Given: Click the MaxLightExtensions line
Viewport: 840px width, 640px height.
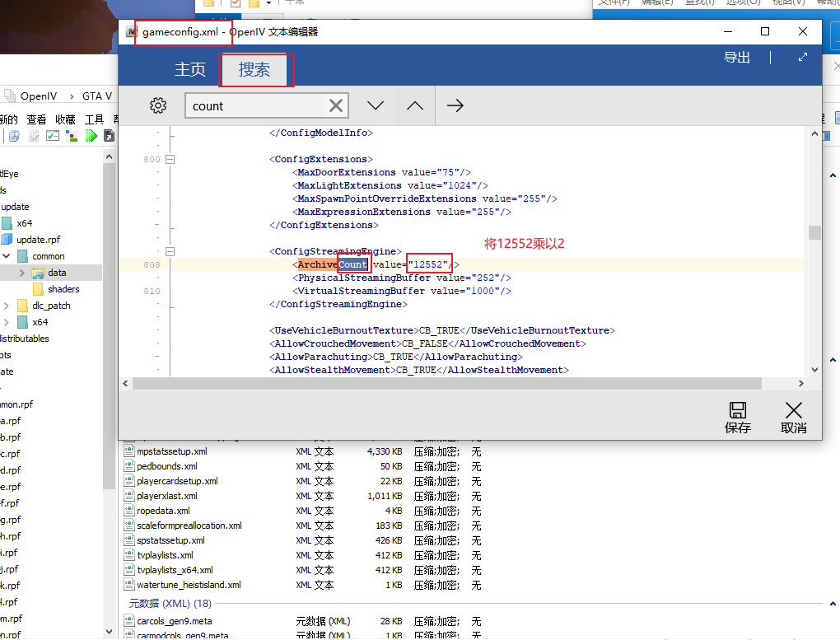Looking at the screenshot, I should (x=390, y=185).
